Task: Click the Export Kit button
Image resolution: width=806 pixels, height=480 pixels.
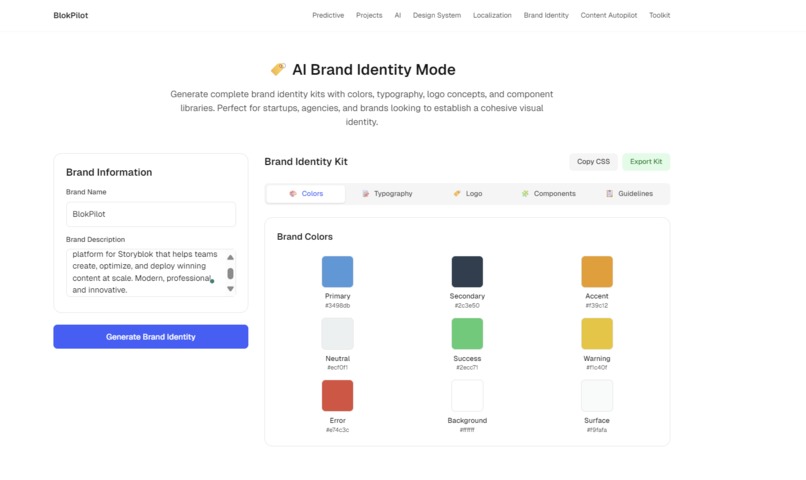Action: coord(646,161)
